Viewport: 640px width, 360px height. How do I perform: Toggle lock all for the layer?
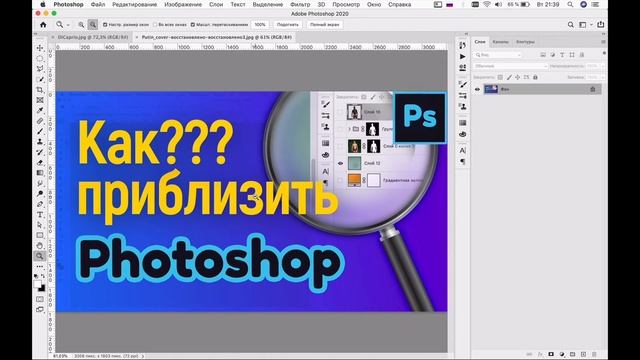click(x=535, y=77)
